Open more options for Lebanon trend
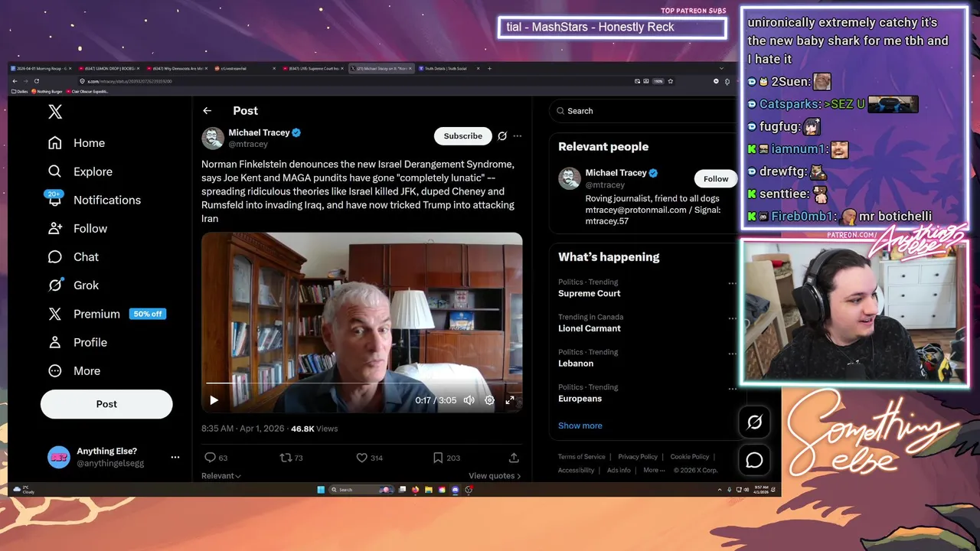 (732, 354)
